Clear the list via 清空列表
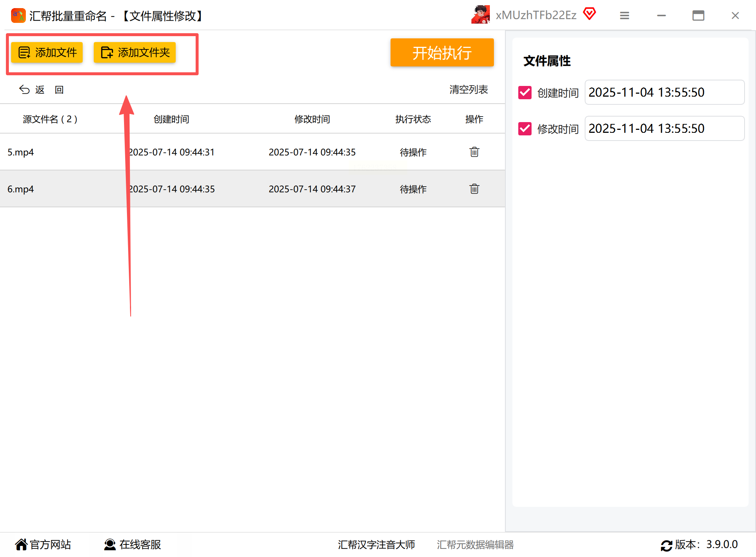Viewport: 756px width, 557px height. 468,90
